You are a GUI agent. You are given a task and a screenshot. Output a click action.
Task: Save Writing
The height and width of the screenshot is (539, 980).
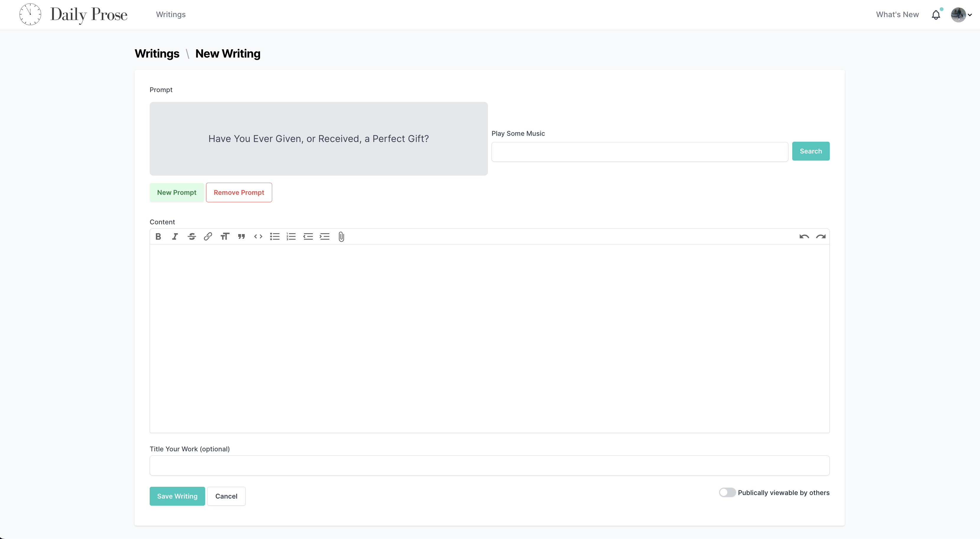point(177,496)
